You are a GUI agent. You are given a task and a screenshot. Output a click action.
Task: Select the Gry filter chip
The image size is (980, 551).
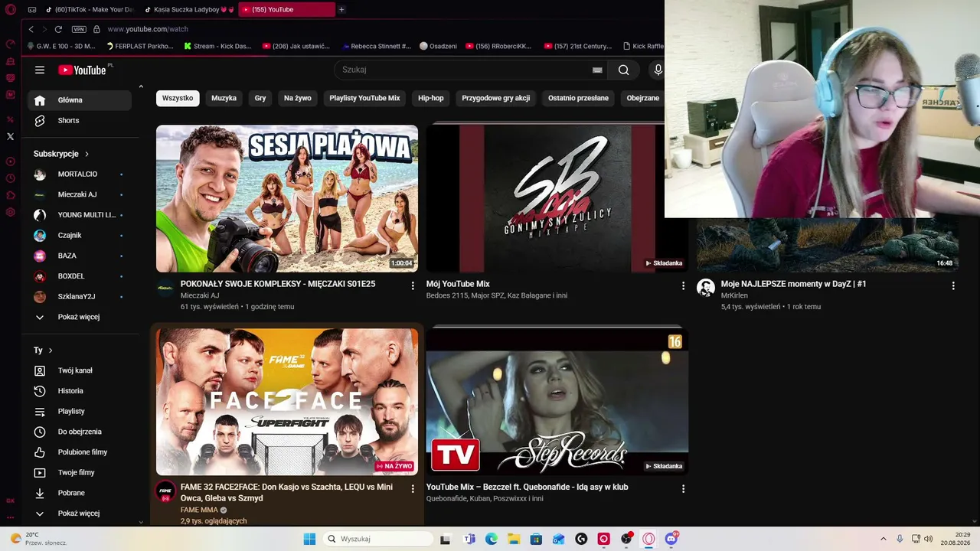[260, 98]
